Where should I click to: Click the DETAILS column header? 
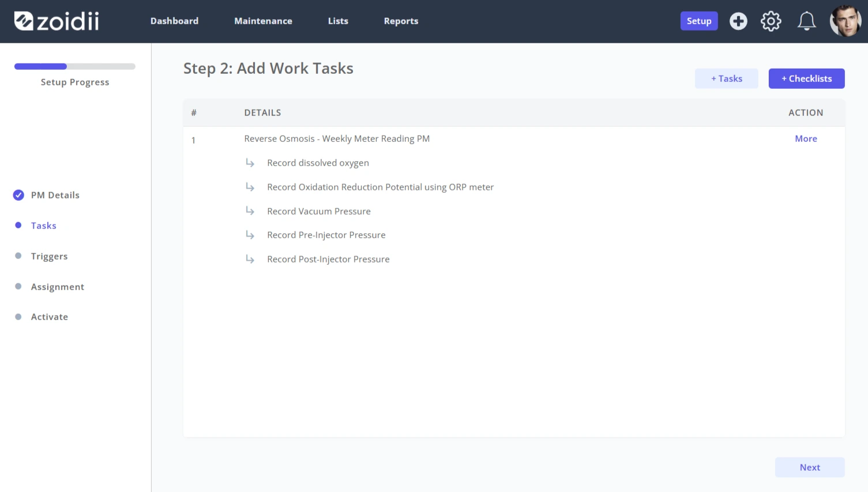[x=262, y=112]
